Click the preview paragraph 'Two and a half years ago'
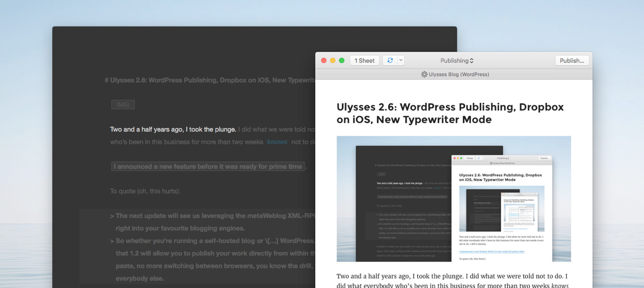The width and height of the screenshot is (644, 288). (x=453, y=281)
